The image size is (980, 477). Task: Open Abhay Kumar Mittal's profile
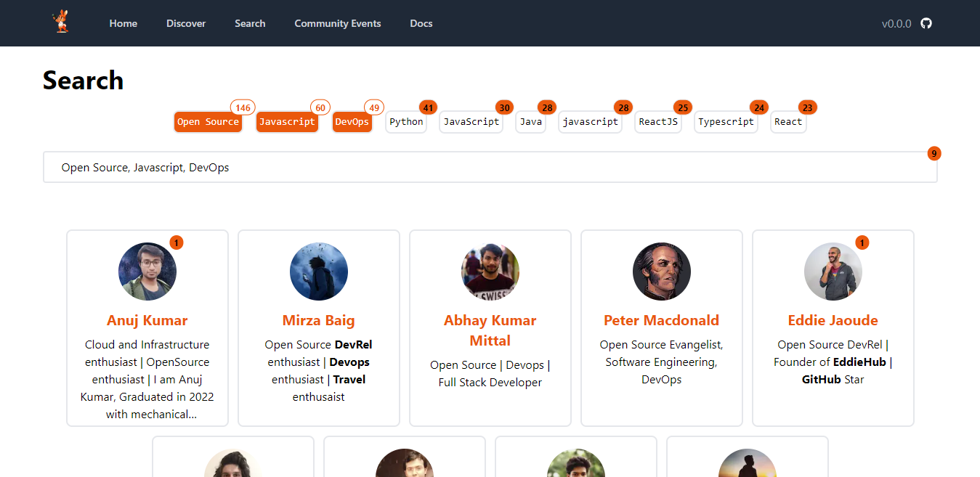tap(490, 330)
